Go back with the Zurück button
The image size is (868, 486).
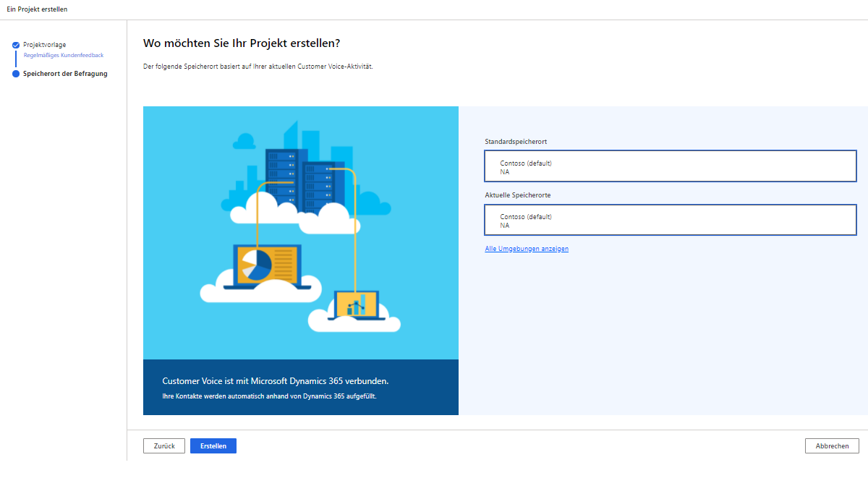click(164, 446)
